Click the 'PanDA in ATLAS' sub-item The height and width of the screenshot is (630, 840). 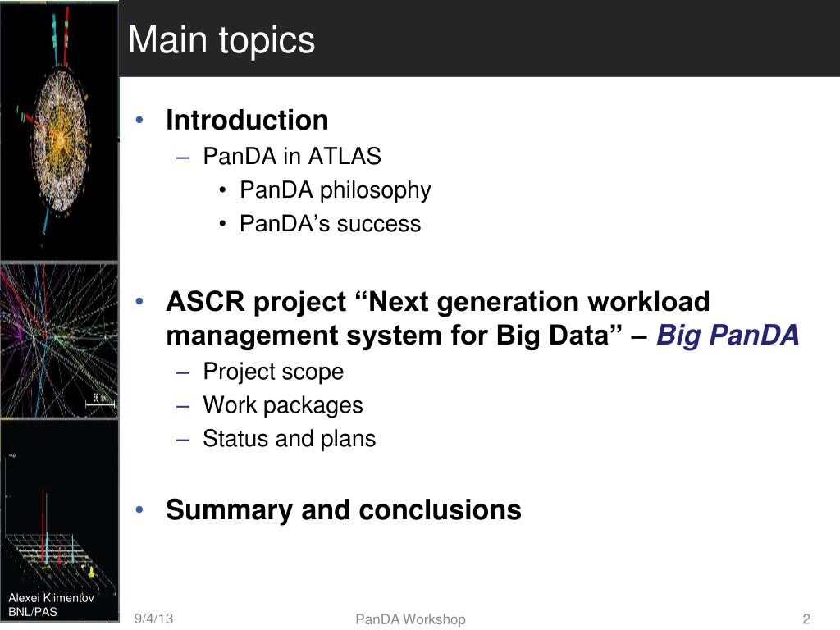point(292,157)
